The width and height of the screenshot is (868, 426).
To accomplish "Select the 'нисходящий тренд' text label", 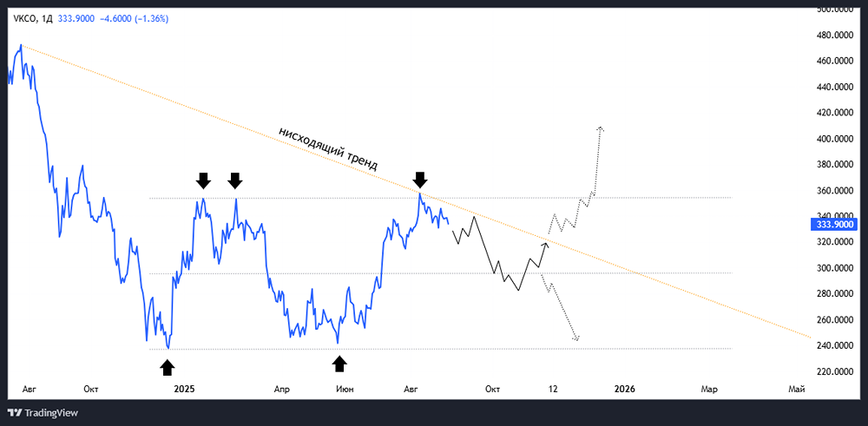I will click(x=328, y=149).
